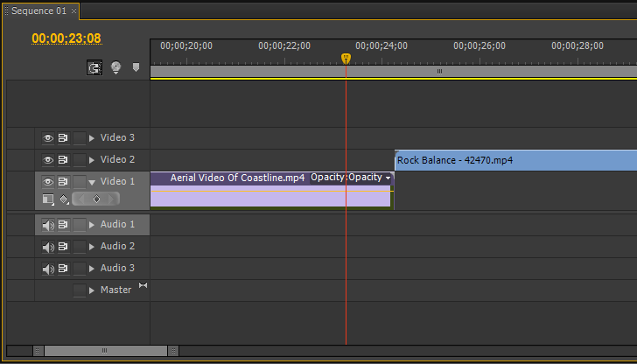637x364 pixels.
Task: Collapse the Video 1 track
Action: point(92,182)
